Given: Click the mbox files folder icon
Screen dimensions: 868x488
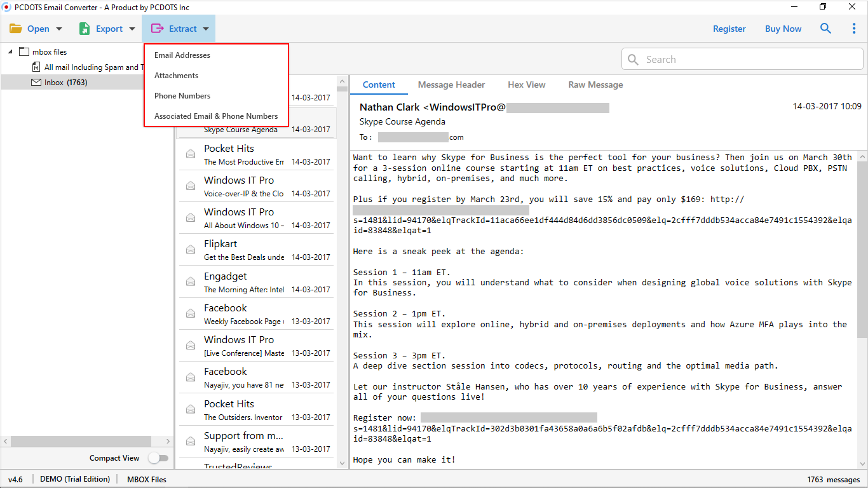Looking at the screenshot, I should click(24, 52).
